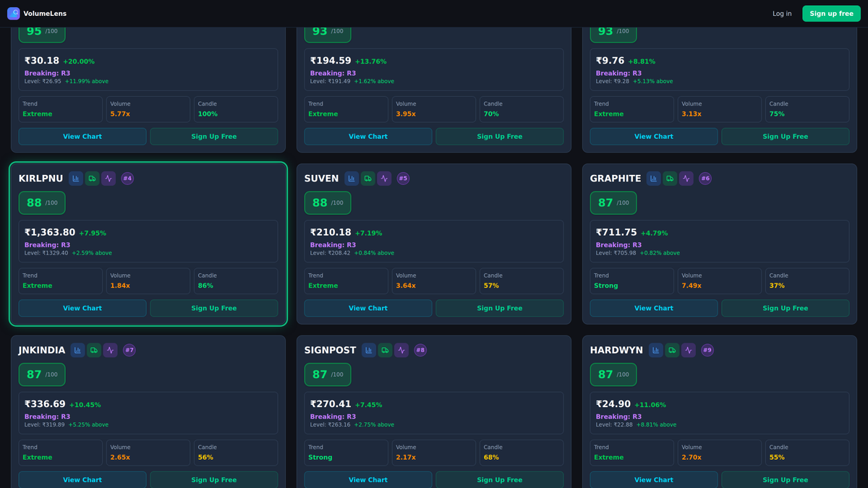This screenshot has width=868, height=488.
Task: Click purple pulse activity icon for KIRLPNU
Action: (109, 179)
